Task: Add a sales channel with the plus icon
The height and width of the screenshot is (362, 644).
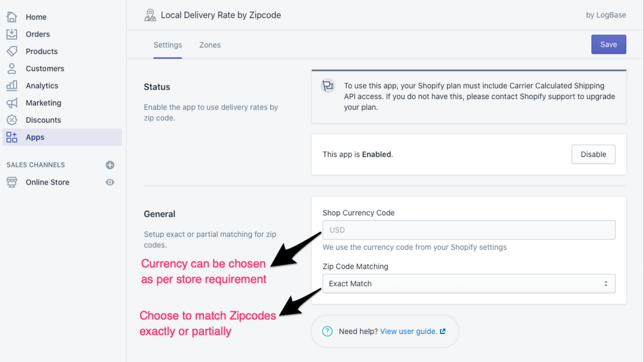Action: pos(110,164)
